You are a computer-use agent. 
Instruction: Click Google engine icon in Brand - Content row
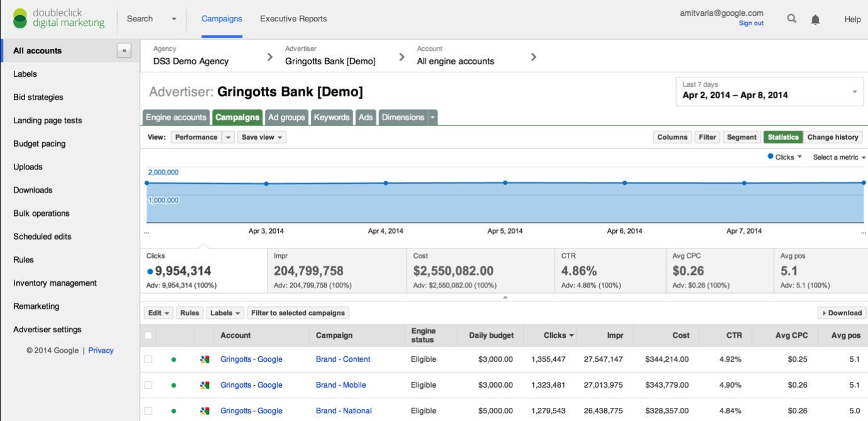point(205,359)
